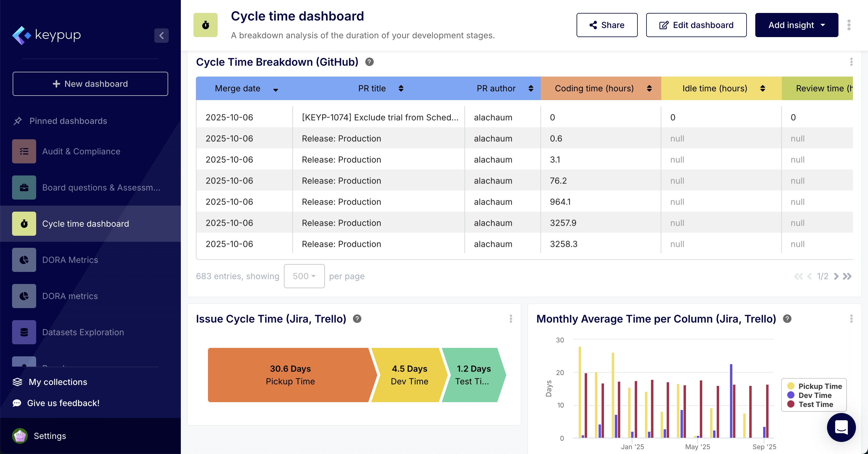868x454 pixels.
Task: Click Edit dashboard button
Action: point(696,25)
